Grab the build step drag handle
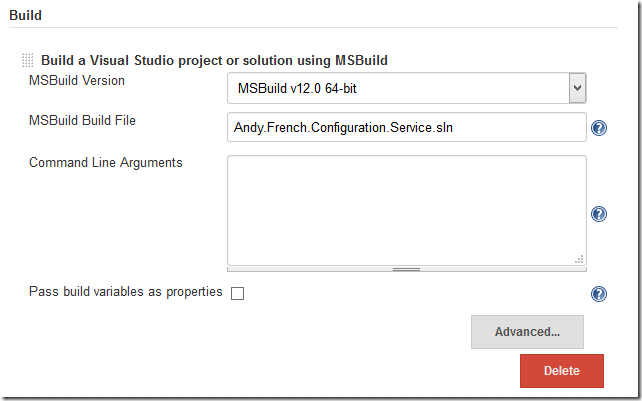Image resolution: width=642 pixels, height=401 pixels. (x=28, y=61)
